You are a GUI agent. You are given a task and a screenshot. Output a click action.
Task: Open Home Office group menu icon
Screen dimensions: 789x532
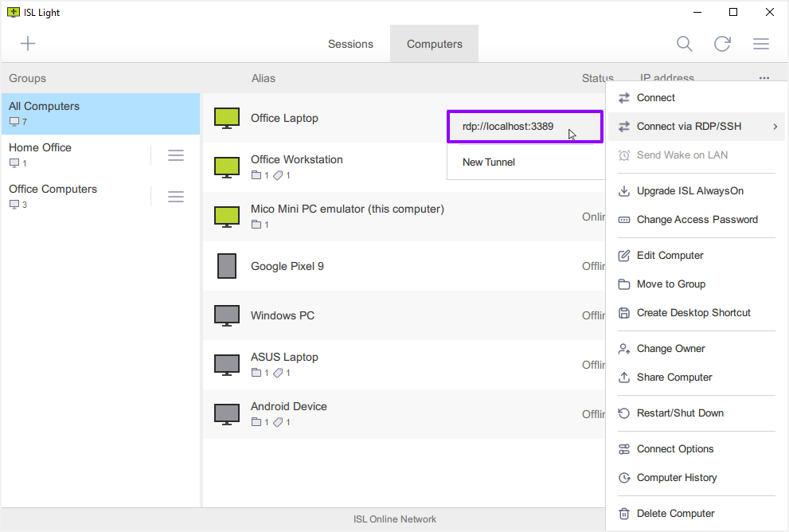tap(176, 155)
